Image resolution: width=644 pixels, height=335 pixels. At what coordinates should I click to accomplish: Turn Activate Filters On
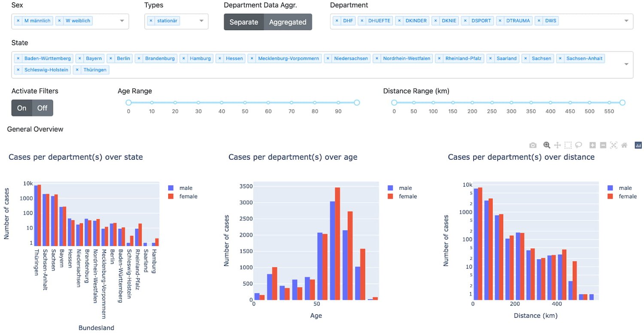click(x=21, y=108)
